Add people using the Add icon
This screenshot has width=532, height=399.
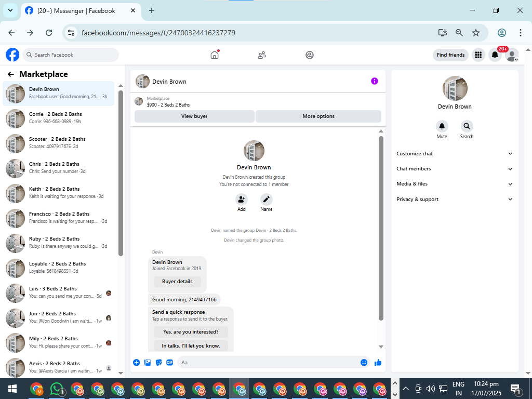pyautogui.click(x=241, y=199)
